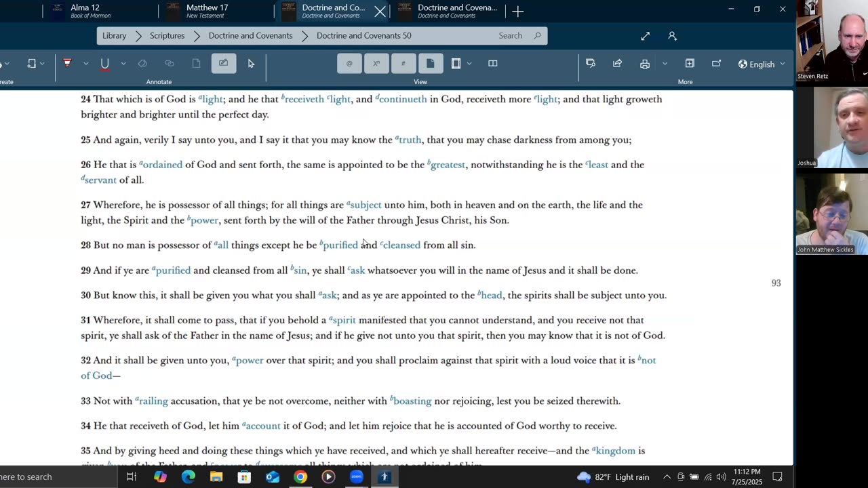Toggle the # verse numbers view
868x488 pixels.
pyautogui.click(x=403, y=64)
